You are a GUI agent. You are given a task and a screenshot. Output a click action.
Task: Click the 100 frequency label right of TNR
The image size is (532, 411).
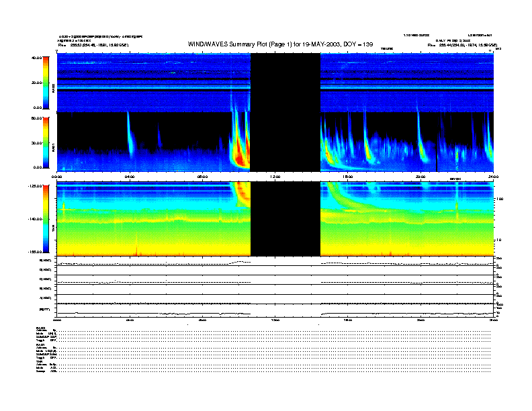click(x=500, y=199)
